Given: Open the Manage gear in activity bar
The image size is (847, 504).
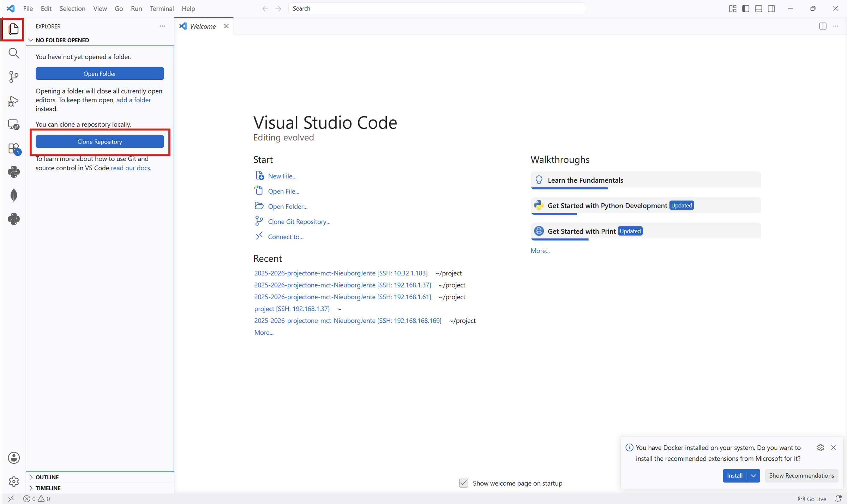Looking at the screenshot, I should [x=14, y=481].
